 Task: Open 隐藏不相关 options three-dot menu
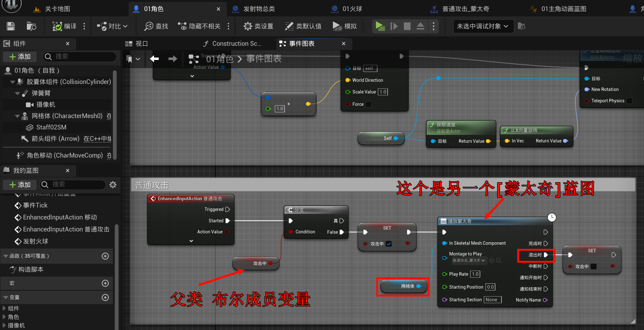pos(228,26)
